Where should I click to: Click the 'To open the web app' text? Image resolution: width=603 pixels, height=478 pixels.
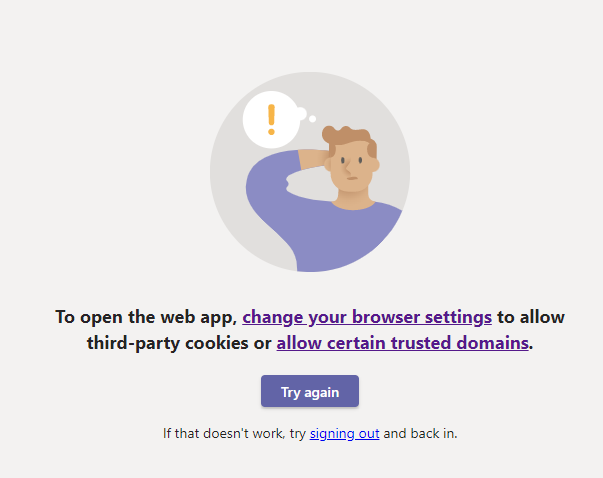point(146,317)
